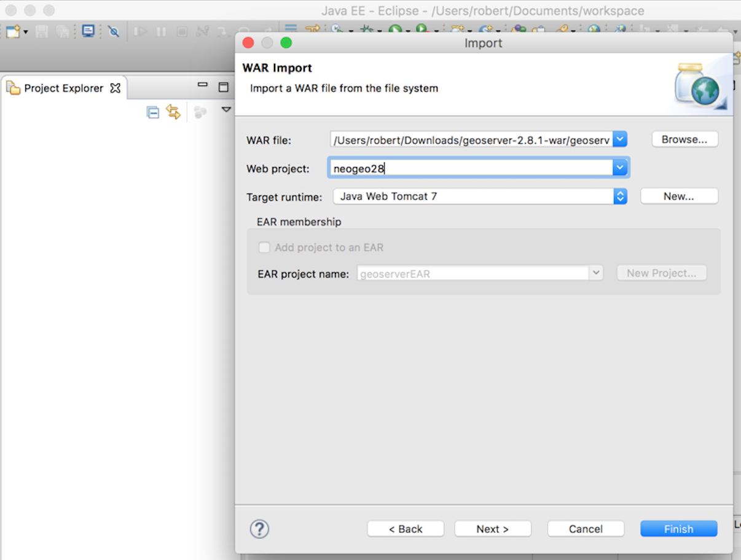Image resolution: width=741 pixels, height=560 pixels.
Task: Click the Browse... button
Action: pos(685,139)
